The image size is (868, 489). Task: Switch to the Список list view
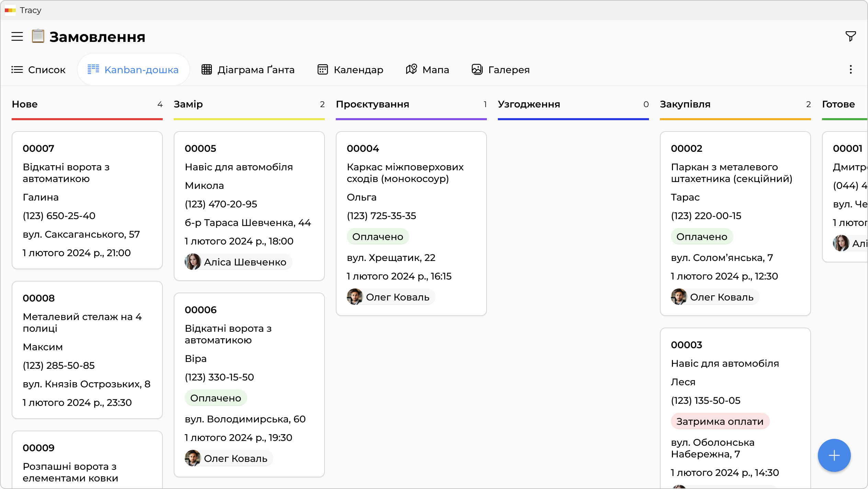click(38, 70)
